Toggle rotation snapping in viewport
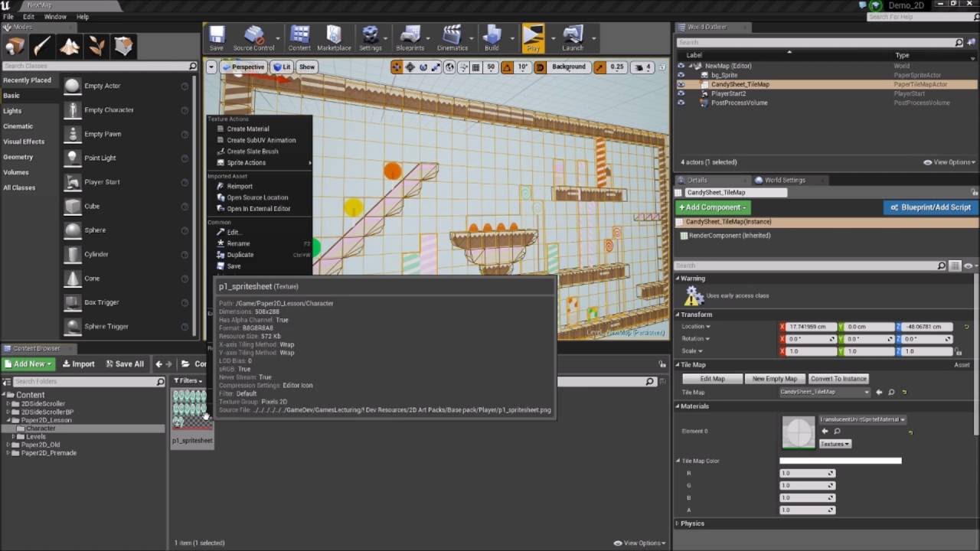Screen dimensions: 980x551 click(507, 67)
